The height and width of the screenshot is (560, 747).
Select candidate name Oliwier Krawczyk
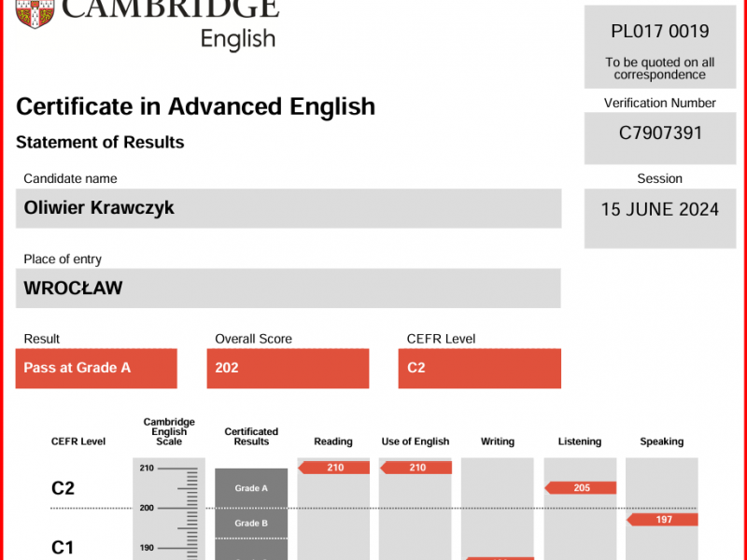coord(99,207)
